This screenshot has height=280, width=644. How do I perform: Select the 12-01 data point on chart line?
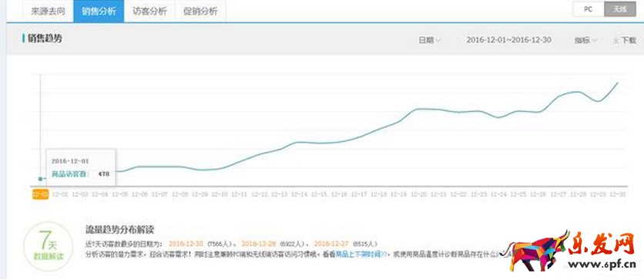tap(40, 179)
